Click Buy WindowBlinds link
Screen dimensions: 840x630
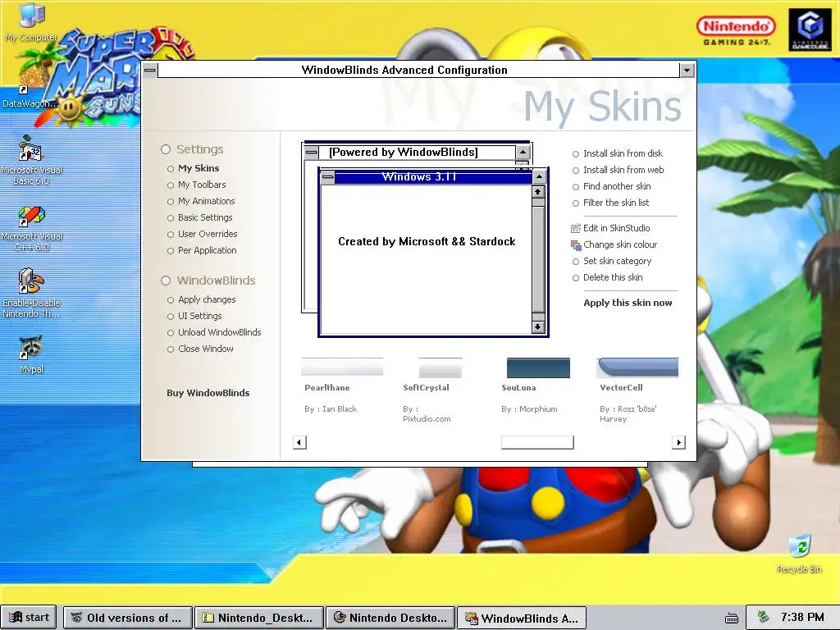coord(208,393)
